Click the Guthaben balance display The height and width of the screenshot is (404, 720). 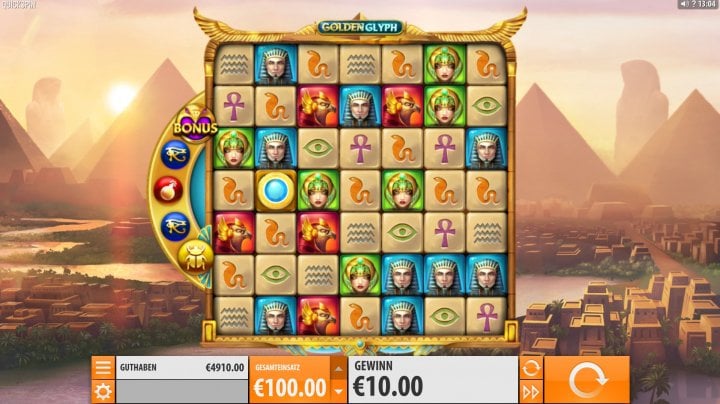(182, 368)
